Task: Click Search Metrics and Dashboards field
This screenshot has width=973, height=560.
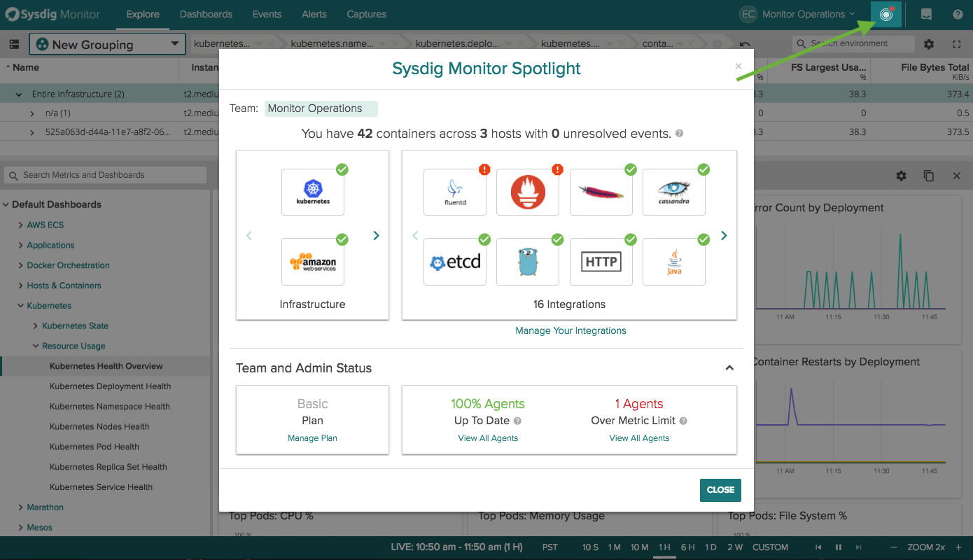Action: [105, 175]
